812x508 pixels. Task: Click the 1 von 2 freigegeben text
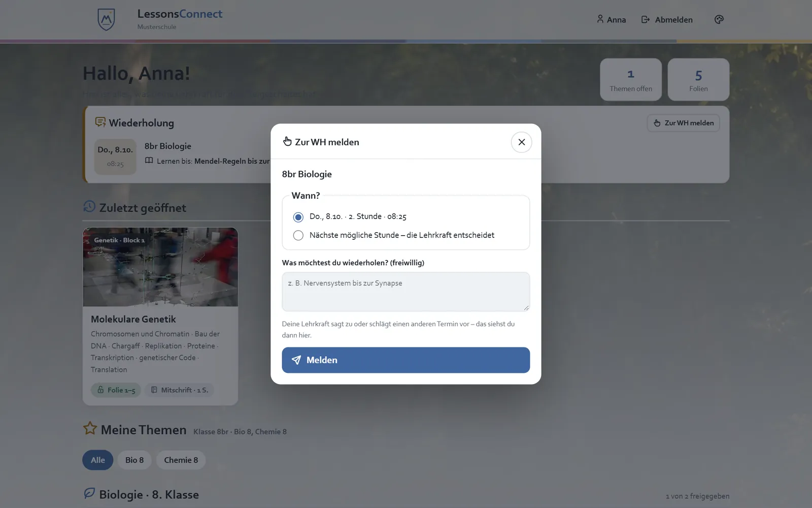coord(697,496)
